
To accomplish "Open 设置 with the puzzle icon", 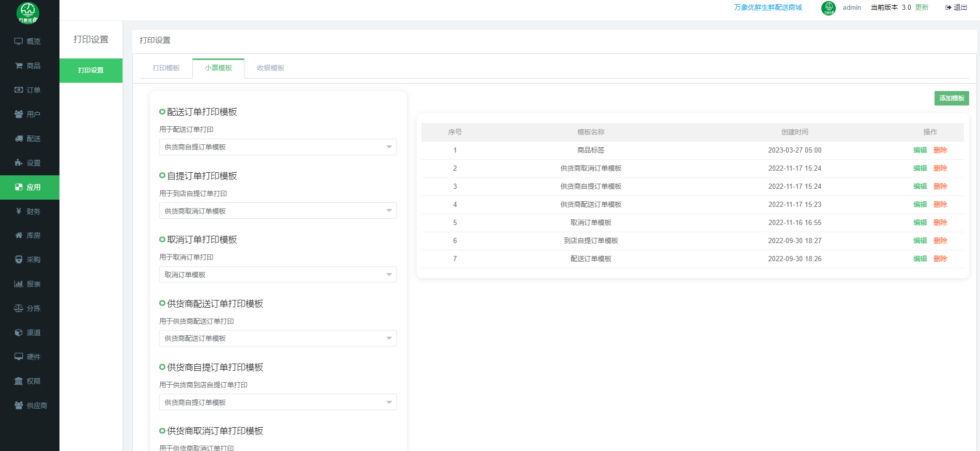I will [x=19, y=163].
